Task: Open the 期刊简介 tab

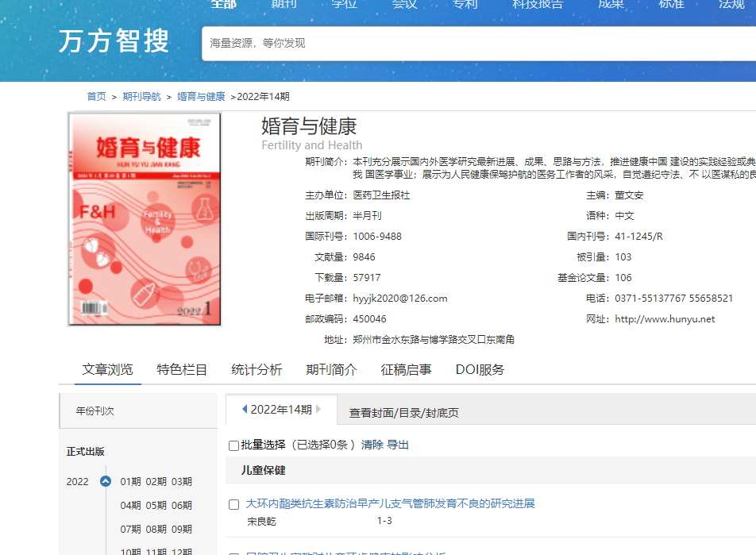Action: click(331, 370)
